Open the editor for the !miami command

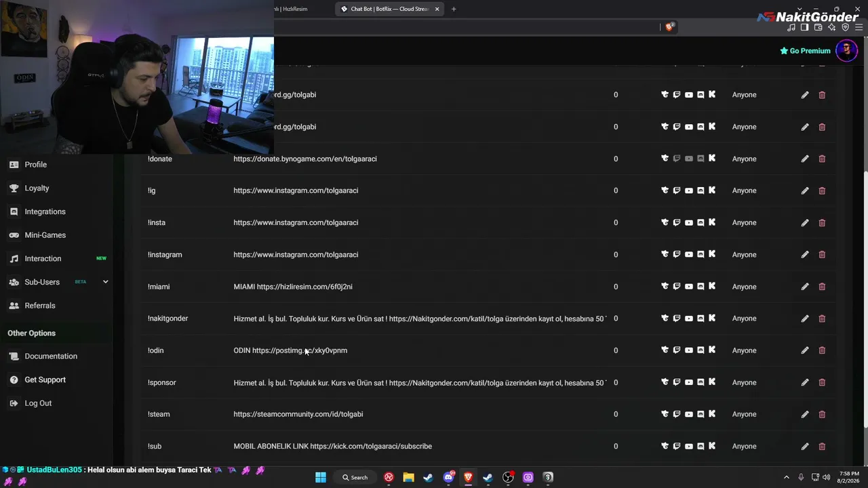(805, 287)
